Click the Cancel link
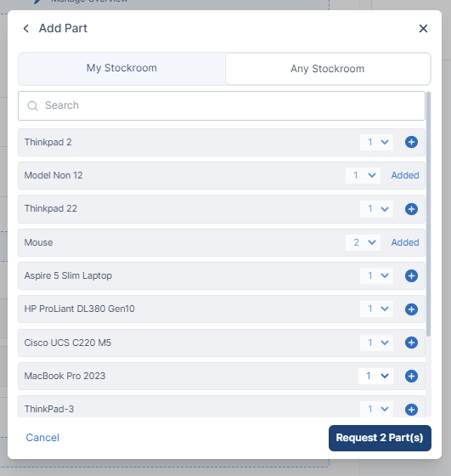 tap(42, 438)
